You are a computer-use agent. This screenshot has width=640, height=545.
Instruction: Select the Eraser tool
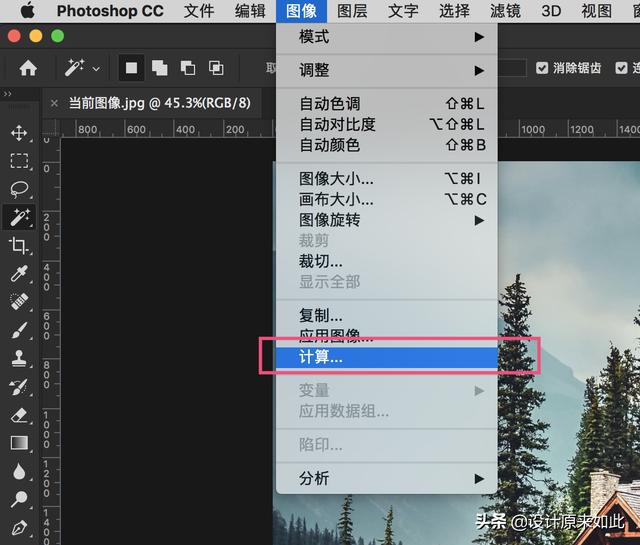19,415
